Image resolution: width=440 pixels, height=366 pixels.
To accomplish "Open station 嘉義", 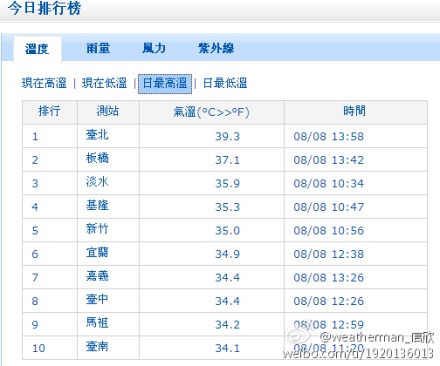I will tap(97, 276).
